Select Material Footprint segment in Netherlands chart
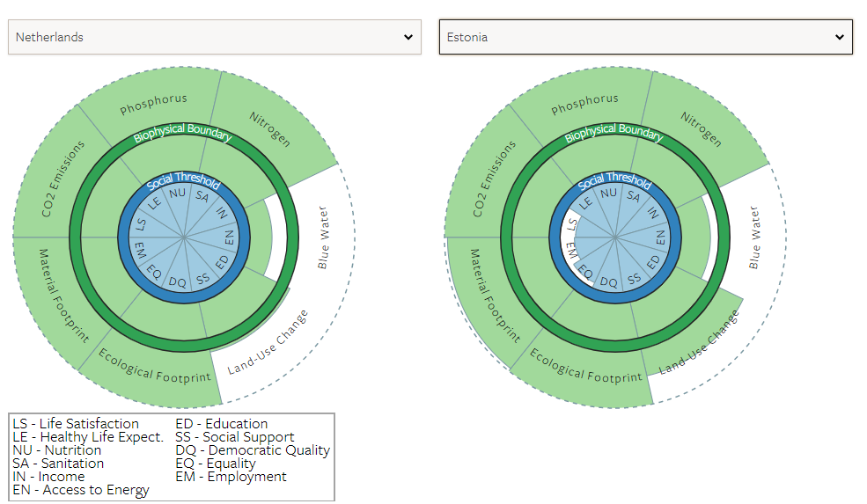 (x=62, y=295)
